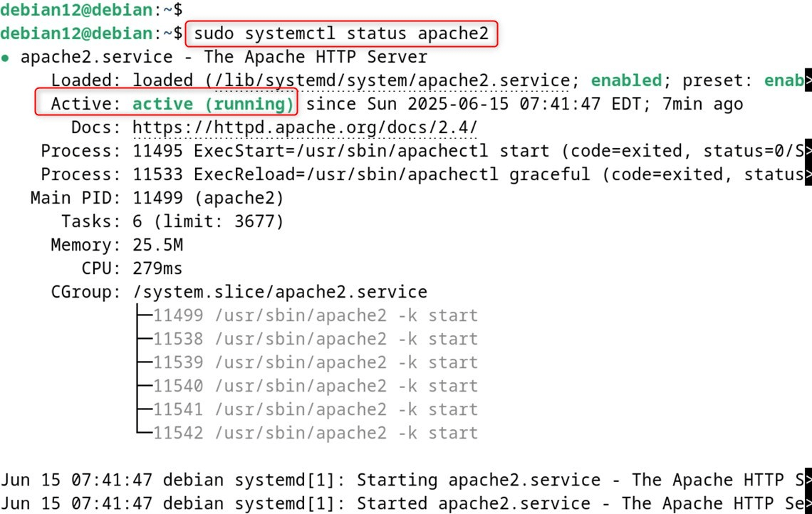Click the typed 'sudo systemctl status apache2' command
The width and height of the screenshot is (812, 514).
[x=341, y=33]
